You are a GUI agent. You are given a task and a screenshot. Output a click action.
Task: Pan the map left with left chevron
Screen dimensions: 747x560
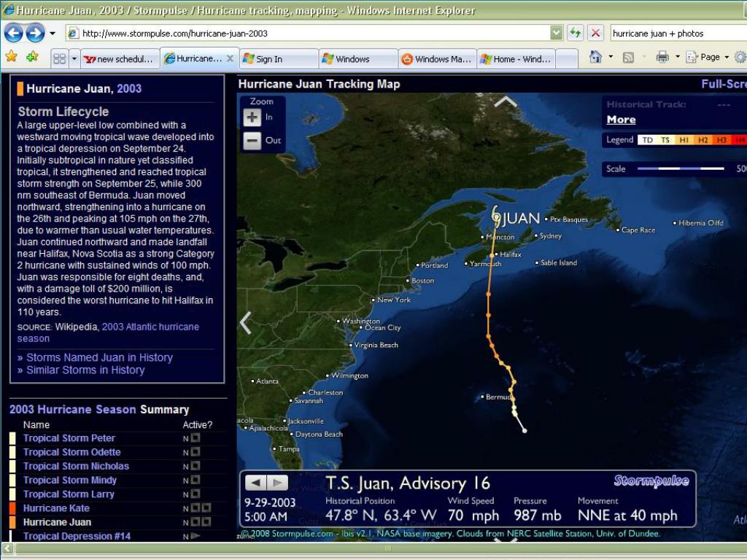point(245,323)
